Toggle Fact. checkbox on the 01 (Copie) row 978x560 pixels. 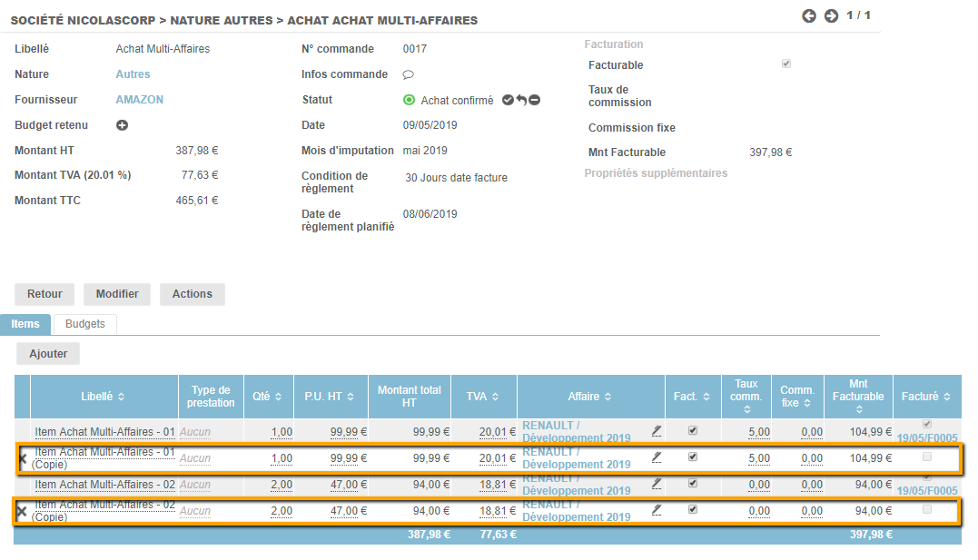693,457
